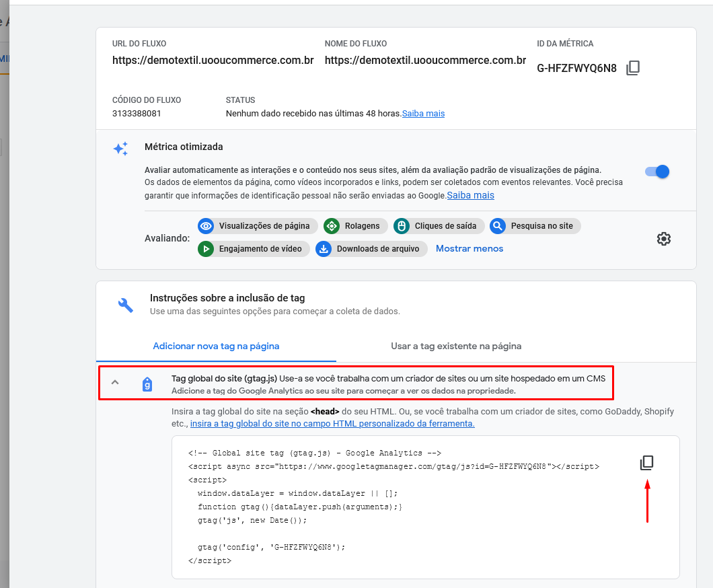Screen dimensions: 713x588
Task: Open the Saiba mais link in Status
Action: (x=423, y=113)
